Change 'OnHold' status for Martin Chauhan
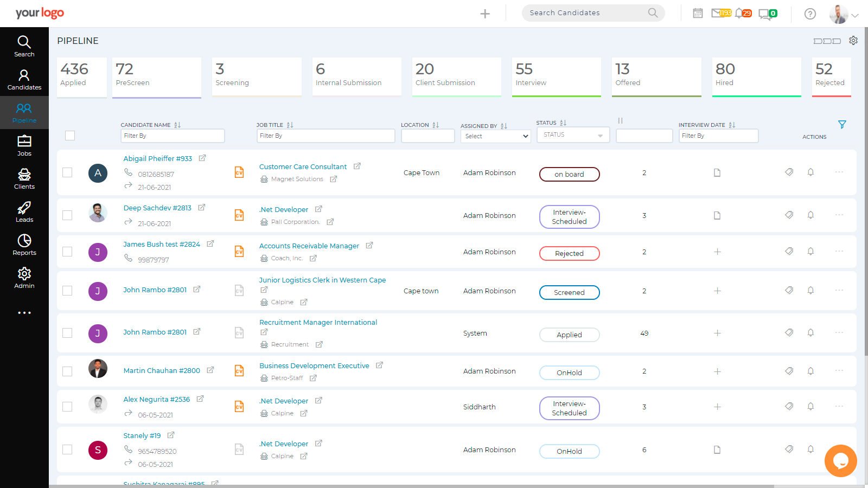Viewport: 868px width, 488px height. [x=569, y=373]
